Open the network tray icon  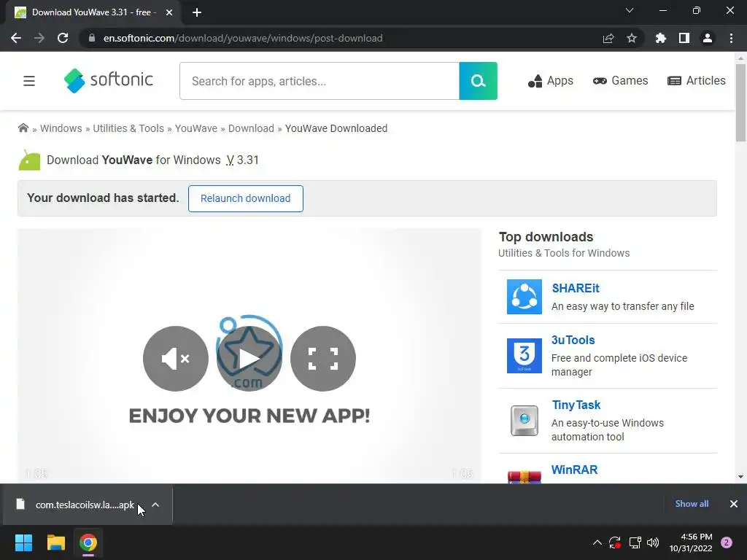click(635, 542)
